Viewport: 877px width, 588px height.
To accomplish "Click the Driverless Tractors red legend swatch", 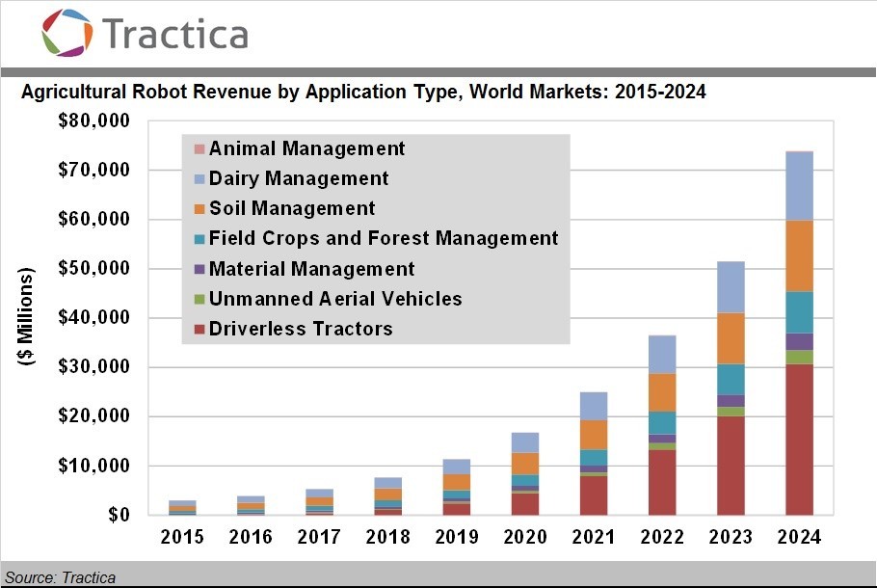I will coord(199,329).
